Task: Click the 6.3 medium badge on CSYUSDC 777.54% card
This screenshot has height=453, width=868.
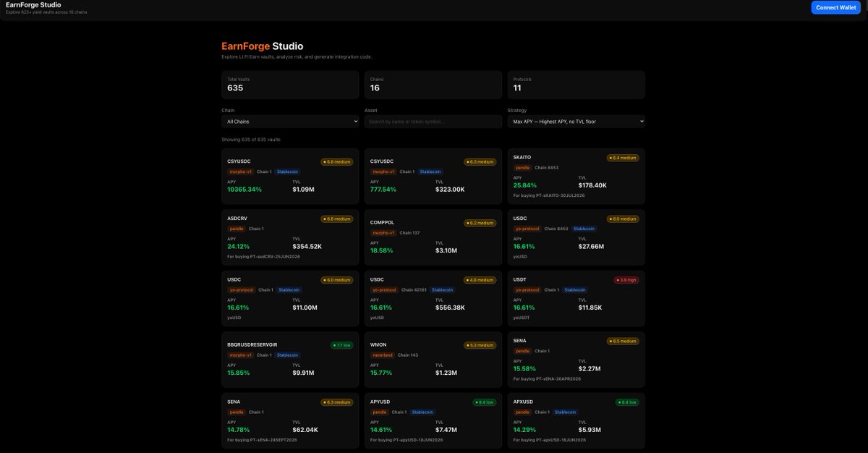Action: pyautogui.click(x=480, y=161)
